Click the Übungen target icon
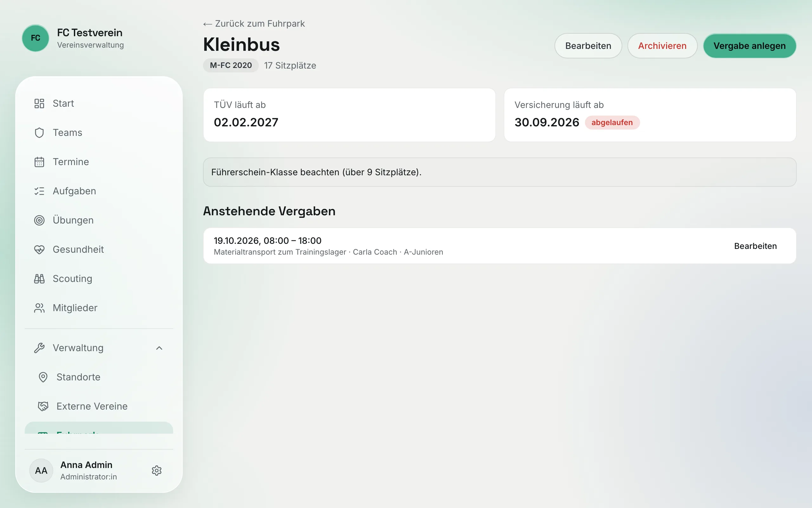Viewport: 812px width, 508px height. 39,220
